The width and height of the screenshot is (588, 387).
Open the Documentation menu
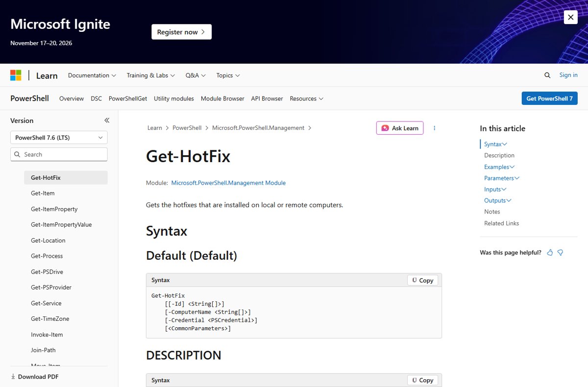pos(92,75)
